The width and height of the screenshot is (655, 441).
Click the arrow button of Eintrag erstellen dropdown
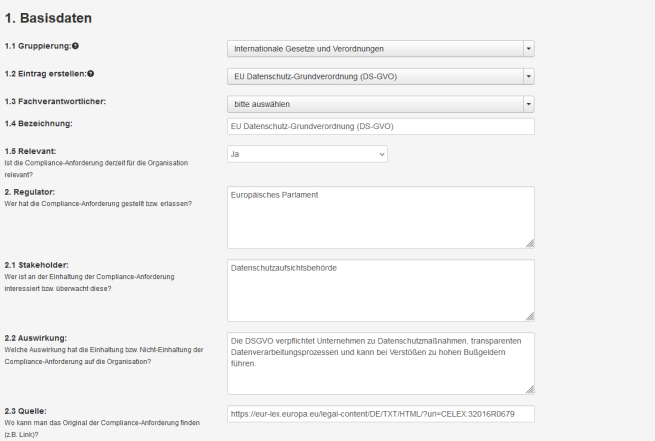point(529,75)
